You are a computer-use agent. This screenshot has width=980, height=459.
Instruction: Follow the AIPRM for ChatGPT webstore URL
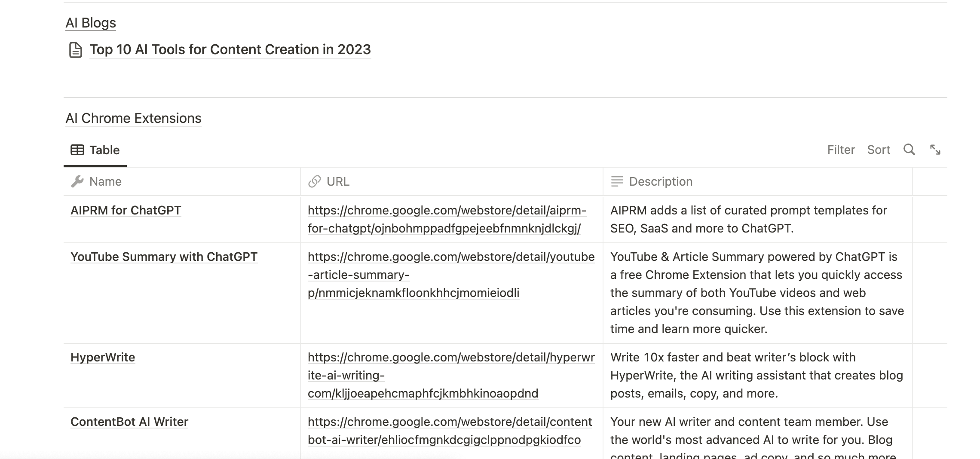click(x=447, y=219)
